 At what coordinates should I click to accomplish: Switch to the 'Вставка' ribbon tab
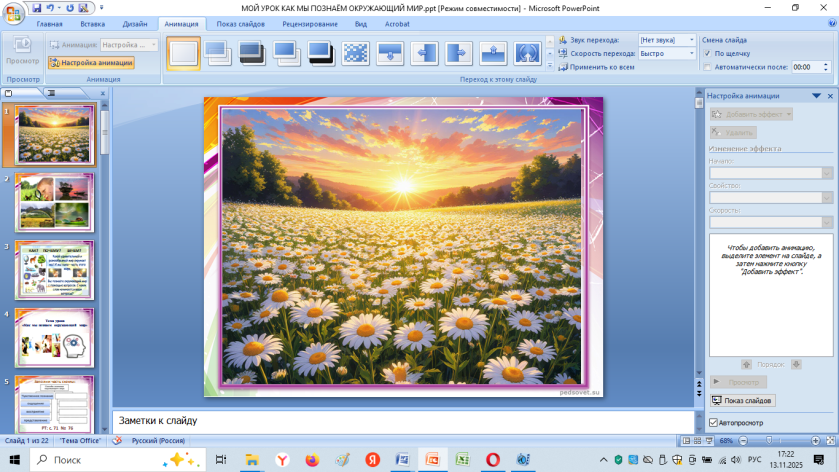[x=92, y=22]
